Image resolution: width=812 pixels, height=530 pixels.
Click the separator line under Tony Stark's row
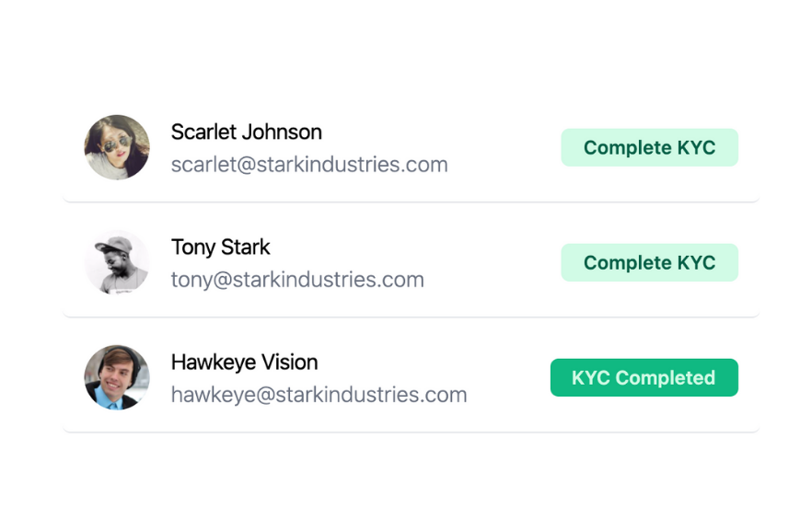coord(411,316)
